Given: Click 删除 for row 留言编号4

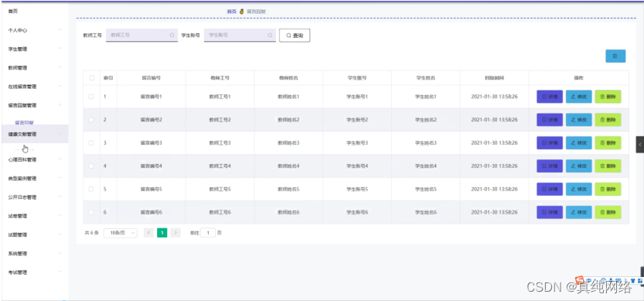Looking at the screenshot, I should pyautogui.click(x=608, y=166).
